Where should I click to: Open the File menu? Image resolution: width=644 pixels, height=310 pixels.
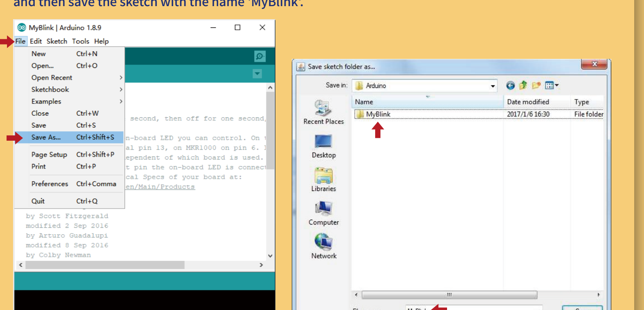click(20, 41)
